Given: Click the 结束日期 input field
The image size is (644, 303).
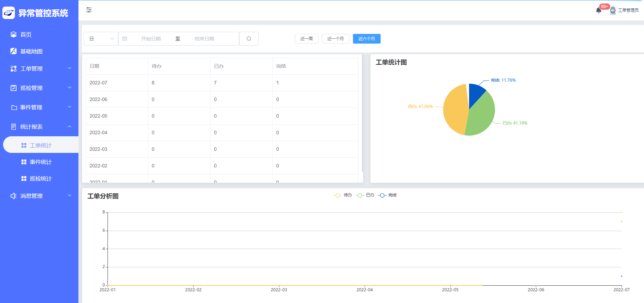Looking at the screenshot, I should [x=204, y=39].
